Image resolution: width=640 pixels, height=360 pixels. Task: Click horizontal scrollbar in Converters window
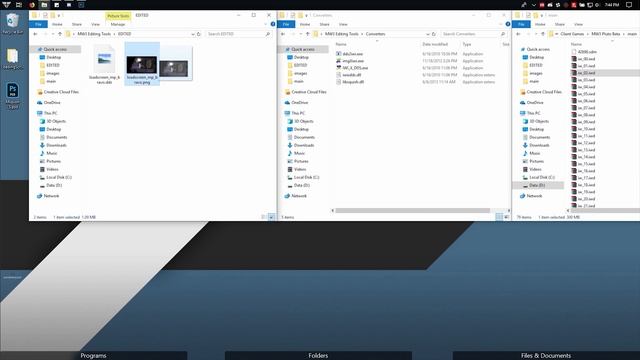pyautogui.click(x=412, y=211)
